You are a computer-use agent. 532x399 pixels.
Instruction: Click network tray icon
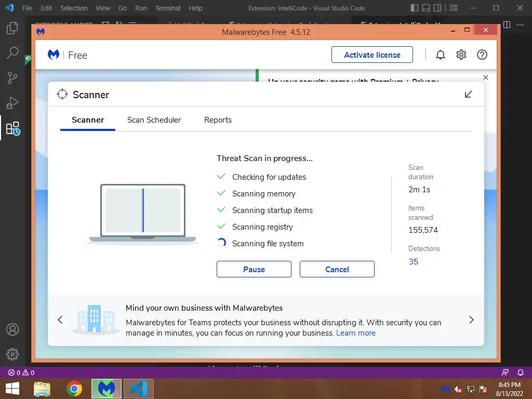471,389
